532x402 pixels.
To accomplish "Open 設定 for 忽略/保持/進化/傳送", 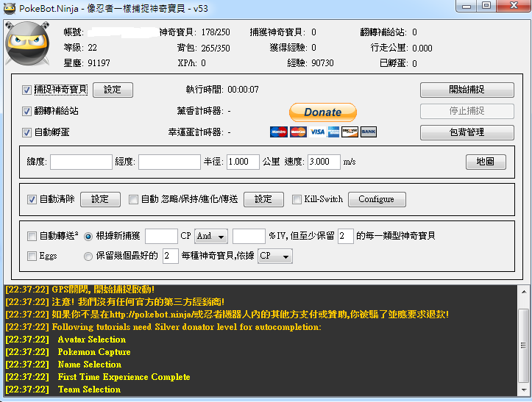I will click(263, 199).
